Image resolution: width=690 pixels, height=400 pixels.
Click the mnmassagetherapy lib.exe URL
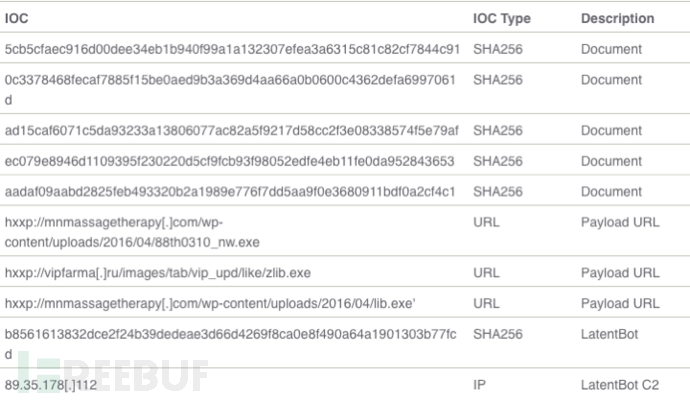[x=210, y=304]
